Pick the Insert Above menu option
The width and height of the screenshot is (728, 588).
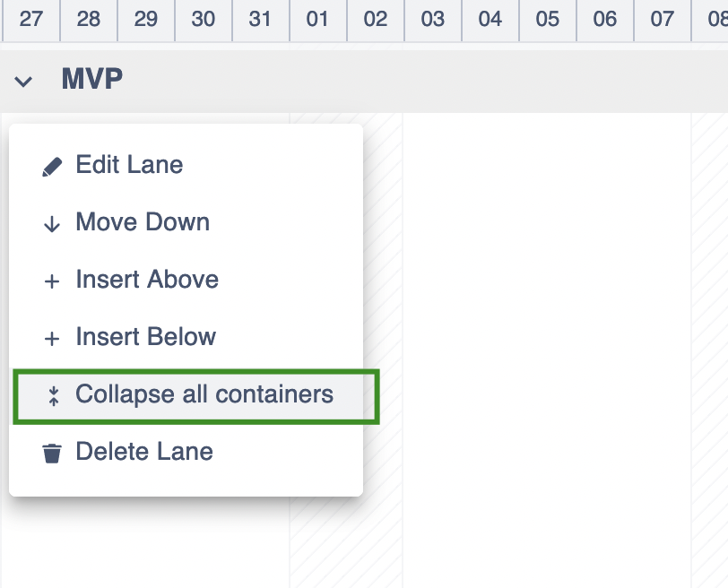click(x=147, y=280)
